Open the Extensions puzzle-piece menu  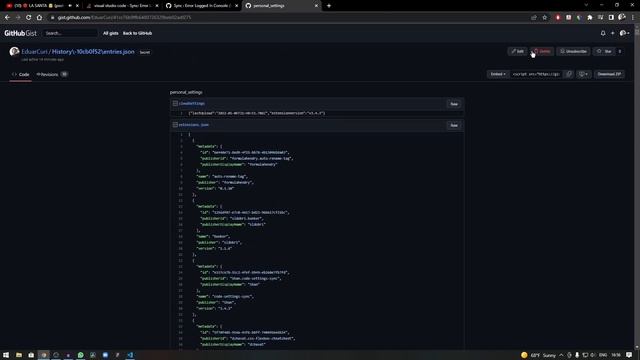pyautogui.click(x=589, y=18)
